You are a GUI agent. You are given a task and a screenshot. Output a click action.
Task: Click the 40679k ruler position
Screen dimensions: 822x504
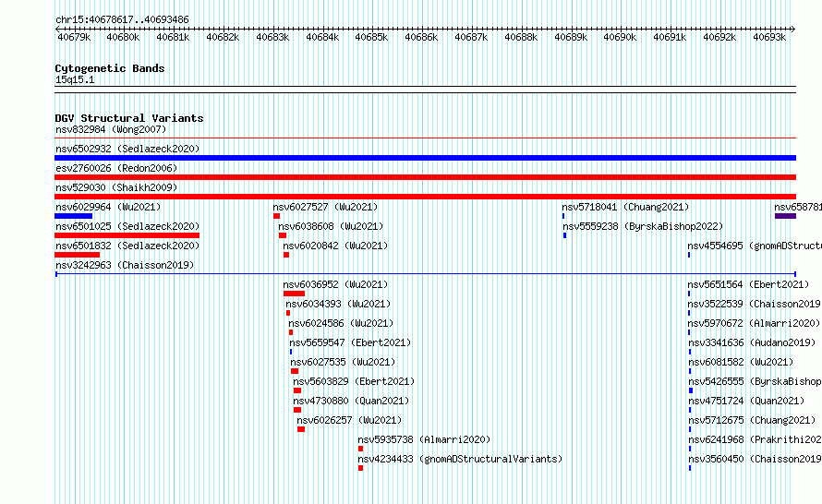(x=74, y=37)
